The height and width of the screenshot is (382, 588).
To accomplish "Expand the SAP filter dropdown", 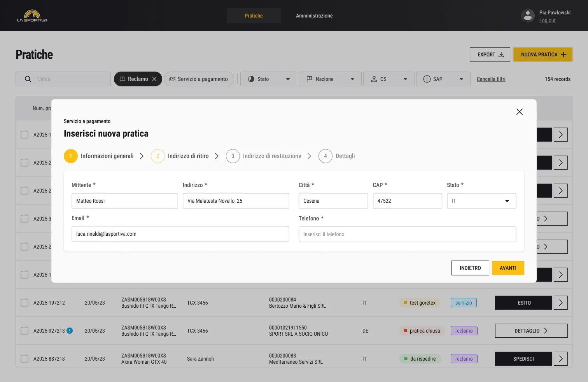I will click(443, 79).
